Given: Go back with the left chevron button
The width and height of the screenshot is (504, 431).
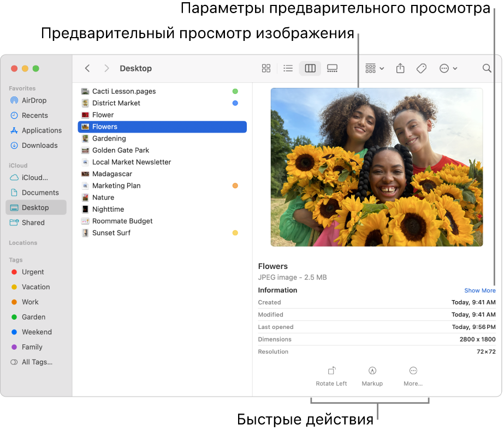Looking at the screenshot, I should [87, 68].
